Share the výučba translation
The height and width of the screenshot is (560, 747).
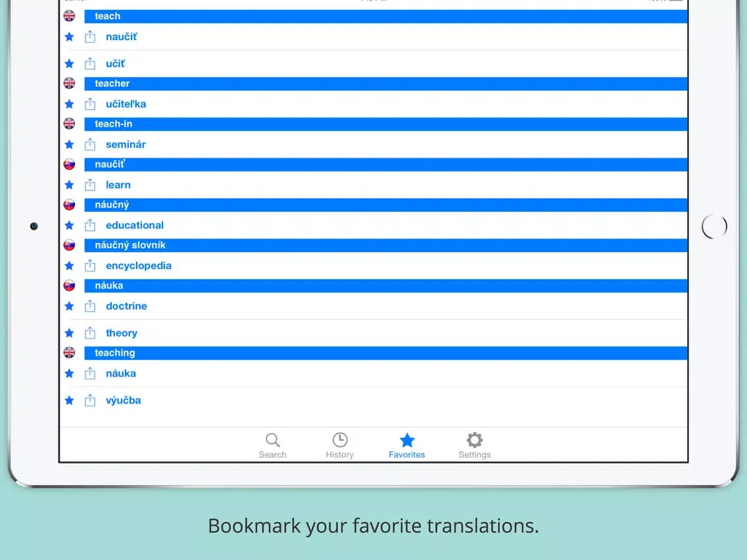tap(90, 400)
